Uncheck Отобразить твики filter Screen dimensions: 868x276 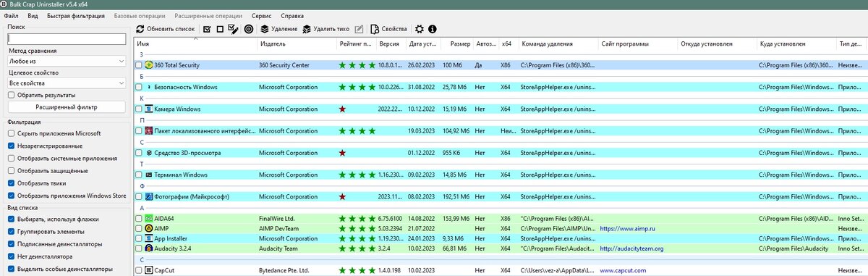11,183
